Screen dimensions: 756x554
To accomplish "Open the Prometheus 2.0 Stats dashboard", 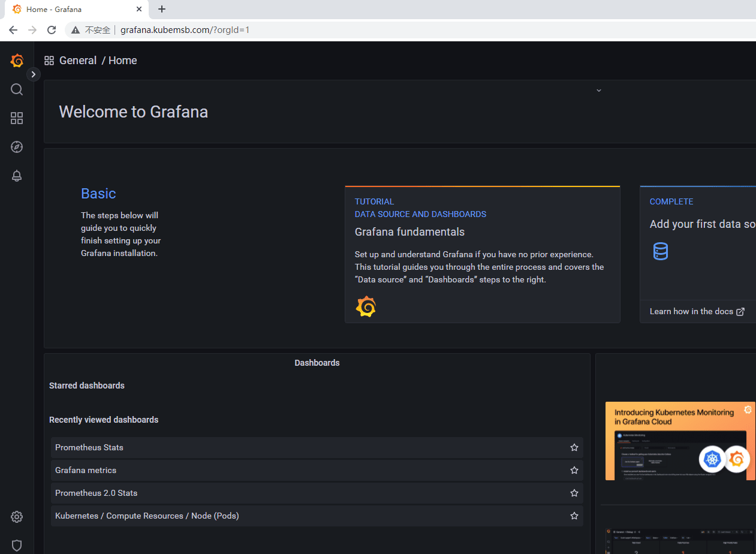I will (x=317, y=493).
